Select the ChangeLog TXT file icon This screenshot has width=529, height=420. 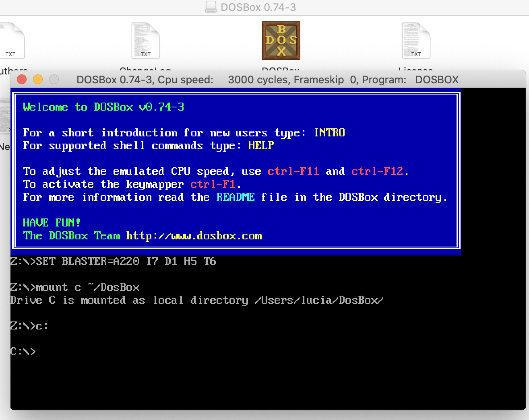pos(146,40)
